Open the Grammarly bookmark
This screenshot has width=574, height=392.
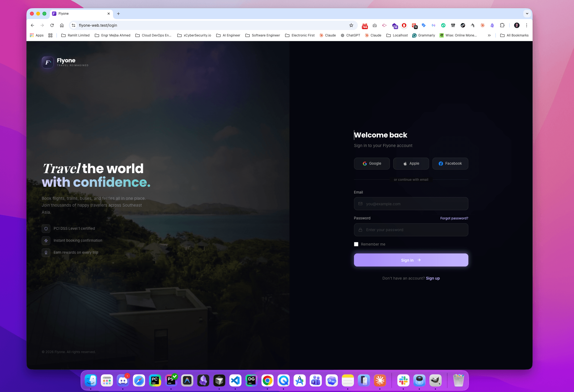pyautogui.click(x=423, y=35)
